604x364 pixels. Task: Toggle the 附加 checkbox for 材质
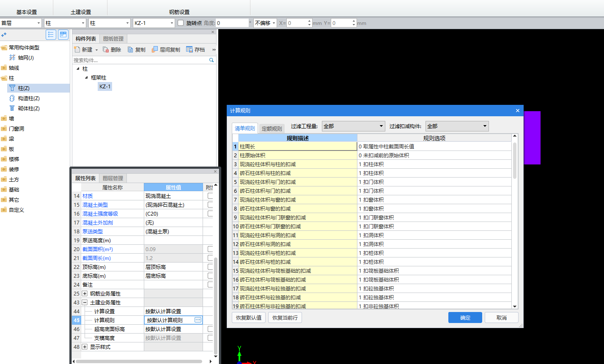(x=210, y=196)
